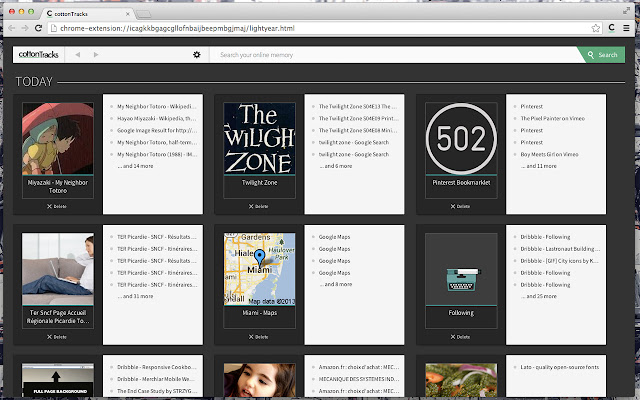Expand '...and 25 more' Dribbble links
The image size is (640, 400).
pos(539,296)
